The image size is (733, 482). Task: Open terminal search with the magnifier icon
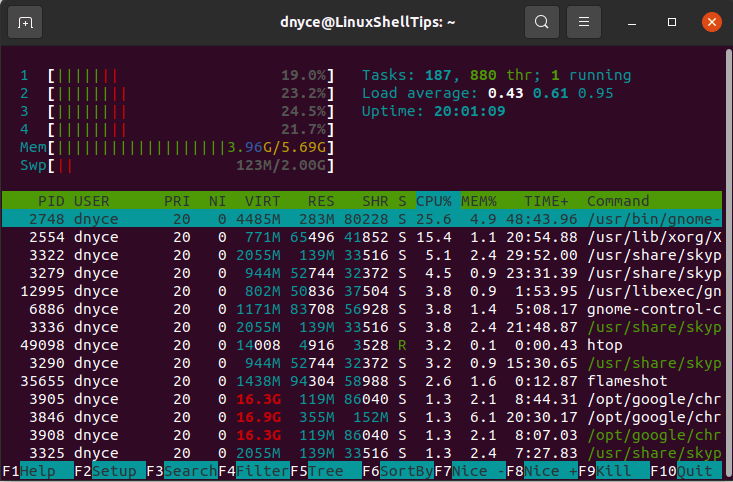point(542,22)
